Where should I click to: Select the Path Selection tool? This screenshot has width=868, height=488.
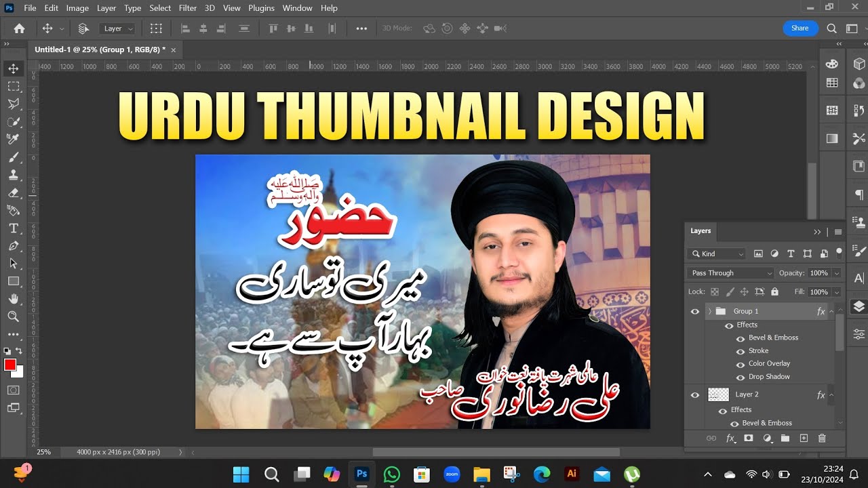[13, 263]
